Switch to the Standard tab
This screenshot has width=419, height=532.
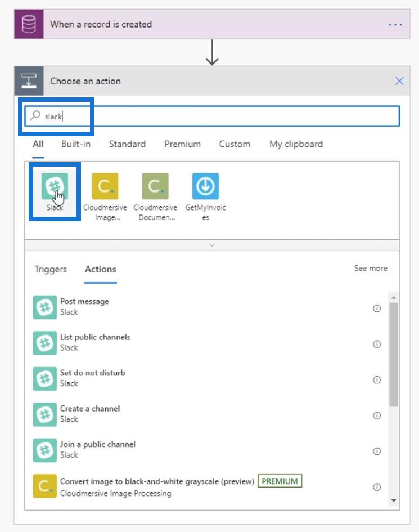point(127,144)
